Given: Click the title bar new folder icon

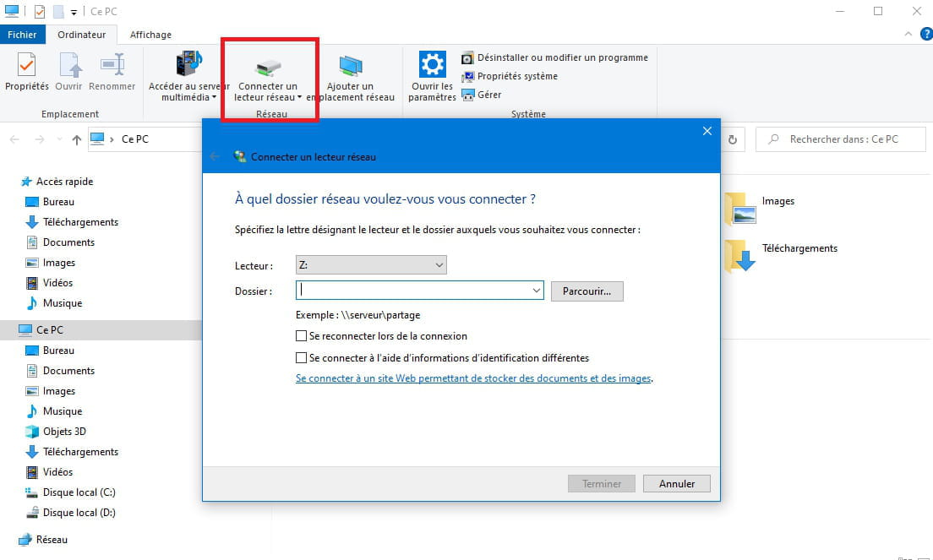Looking at the screenshot, I should coord(58,11).
